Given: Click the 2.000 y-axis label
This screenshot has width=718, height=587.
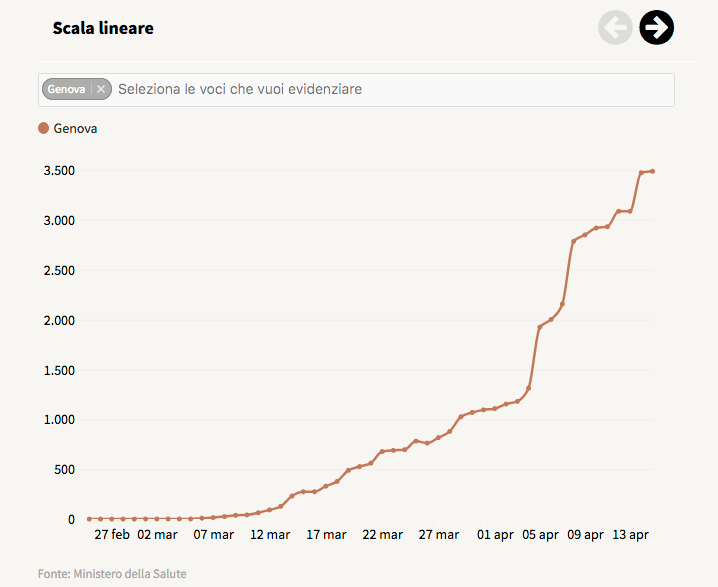Looking at the screenshot, I should pos(59,321).
